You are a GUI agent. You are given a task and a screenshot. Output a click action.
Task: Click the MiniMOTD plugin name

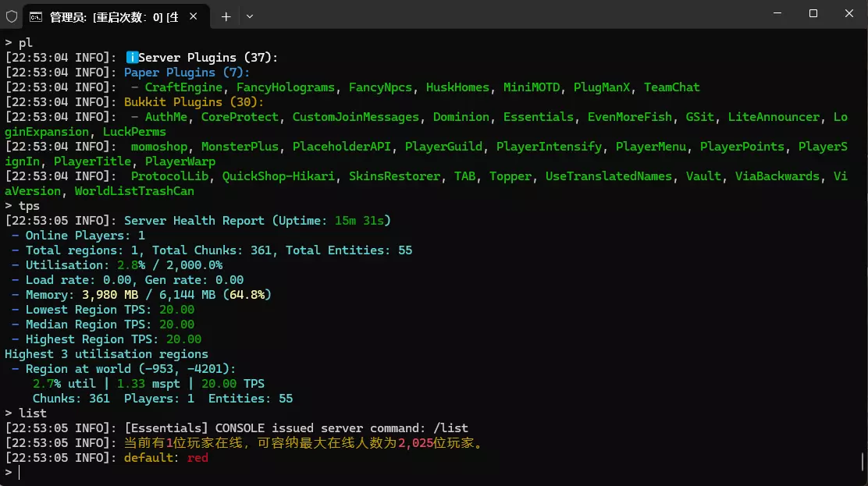[x=532, y=87]
